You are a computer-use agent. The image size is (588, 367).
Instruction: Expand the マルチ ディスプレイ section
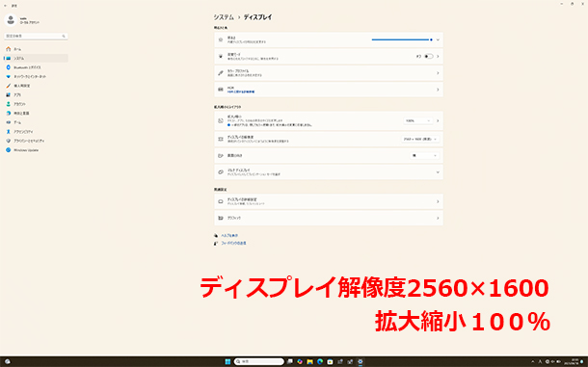pos(329,172)
